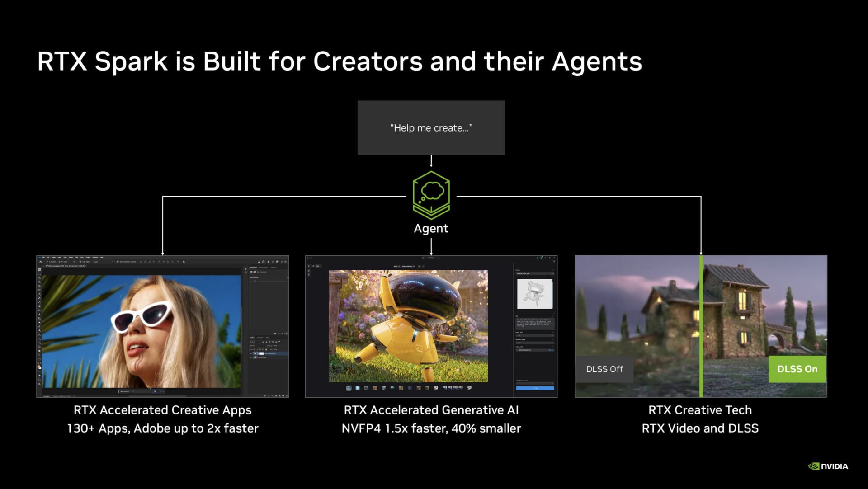Click the green DLSS comparison divider bar

[701, 326]
